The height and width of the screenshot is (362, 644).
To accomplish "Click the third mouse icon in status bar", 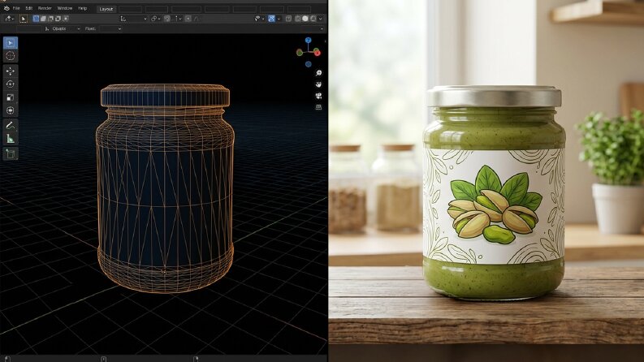I will point(196,359).
